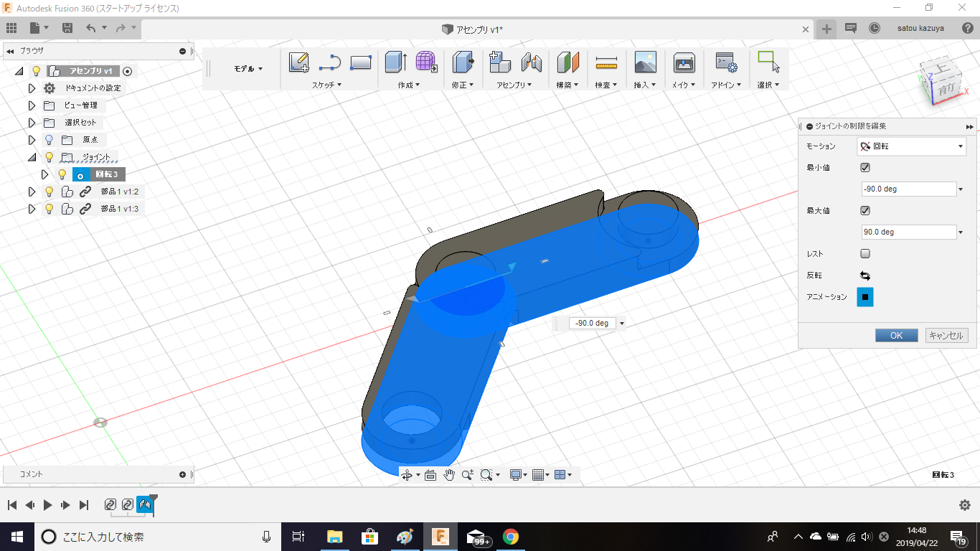Uncheck the maximum value checkbox

(865, 211)
